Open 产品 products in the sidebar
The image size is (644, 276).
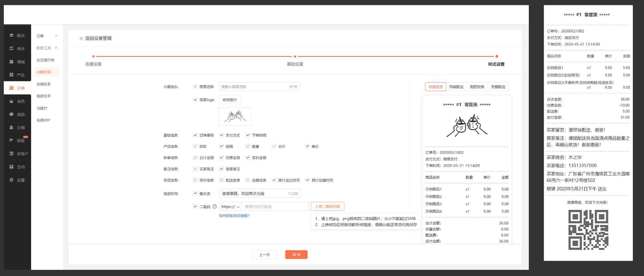[17, 75]
